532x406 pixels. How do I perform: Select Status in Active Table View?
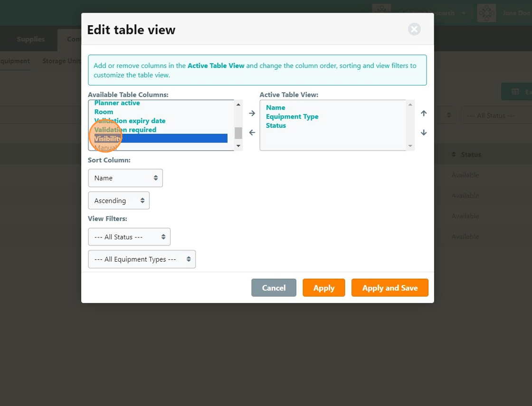[276, 125]
